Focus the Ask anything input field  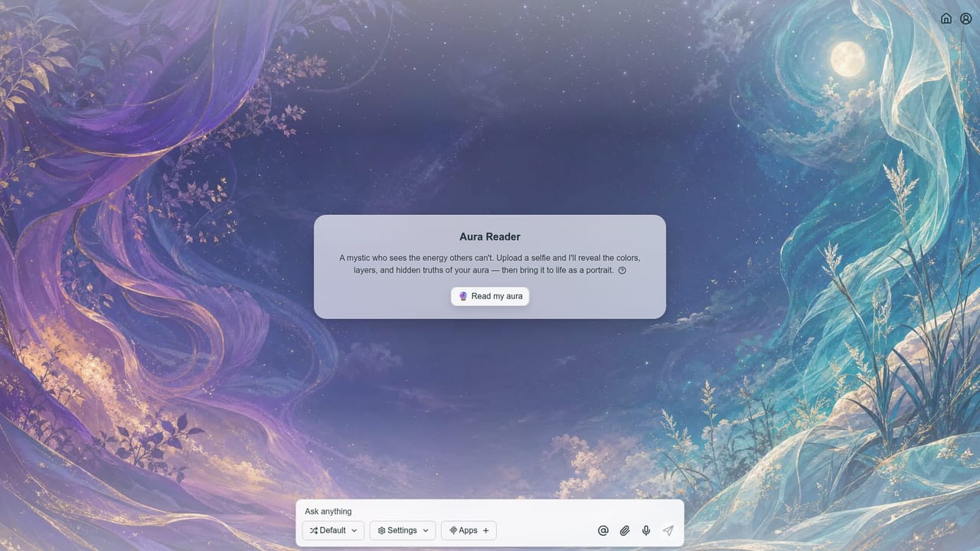(489, 511)
